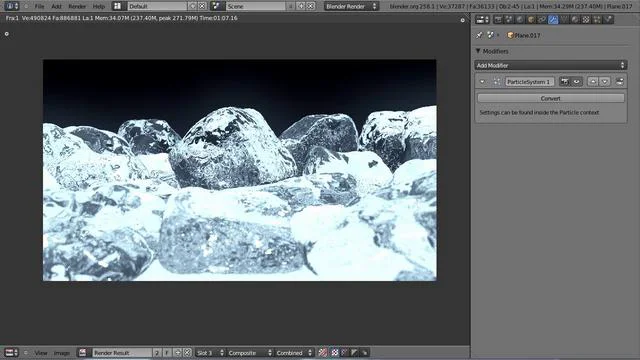Screen dimensions: 640x360
Task: Open image editor type selector
Action: (11, 353)
